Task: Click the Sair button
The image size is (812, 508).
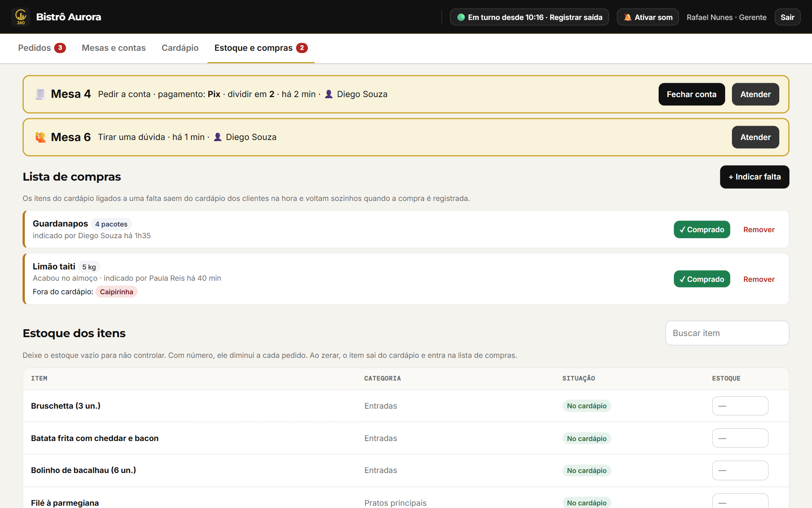Action: pyautogui.click(x=787, y=17)
